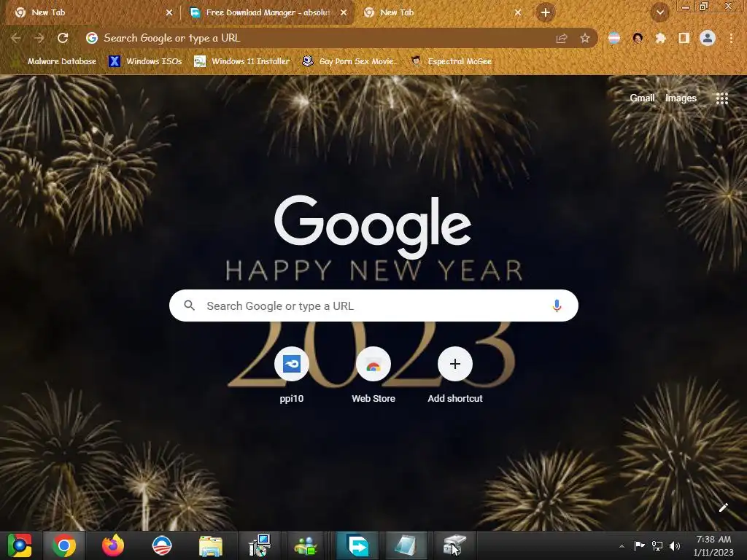
Task: Open Chrome three-dot menu
Action: [731, 38]
